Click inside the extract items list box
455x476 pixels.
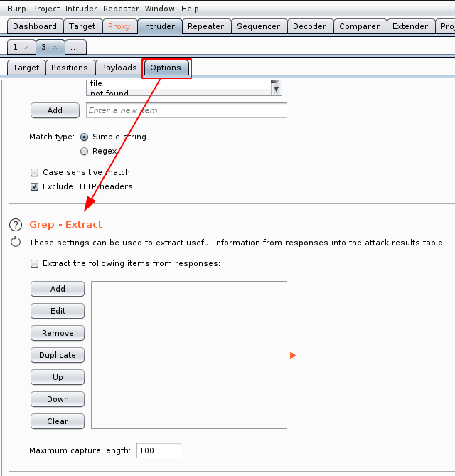click(189, 355)
